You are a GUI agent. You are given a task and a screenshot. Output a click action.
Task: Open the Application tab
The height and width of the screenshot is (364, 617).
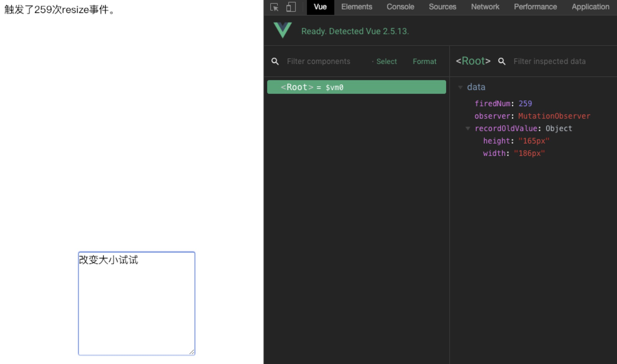(590, 7)
